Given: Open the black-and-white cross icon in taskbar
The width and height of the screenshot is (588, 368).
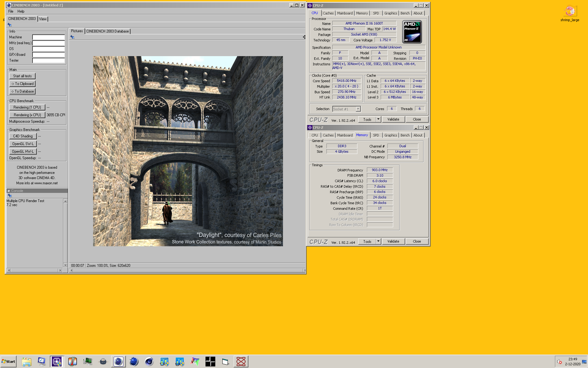Looking at the screenshot, I should click(x=210, y=362).
